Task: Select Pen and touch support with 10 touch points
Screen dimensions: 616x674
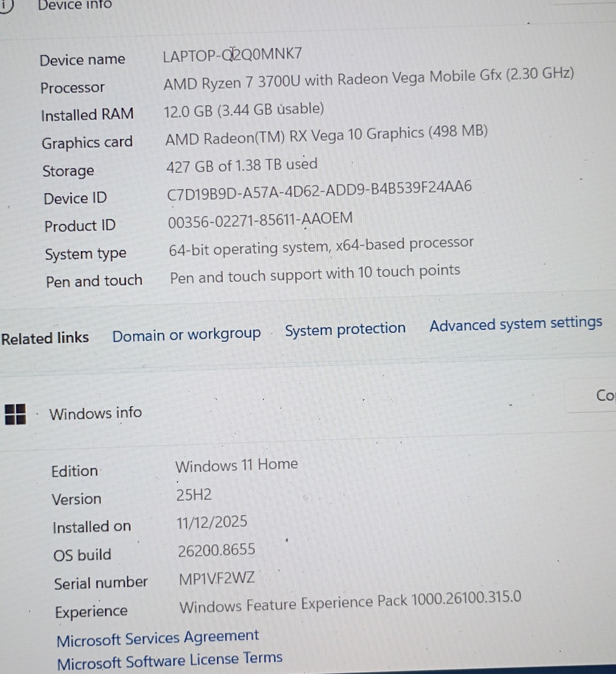Action: click(x=315, y=274)
